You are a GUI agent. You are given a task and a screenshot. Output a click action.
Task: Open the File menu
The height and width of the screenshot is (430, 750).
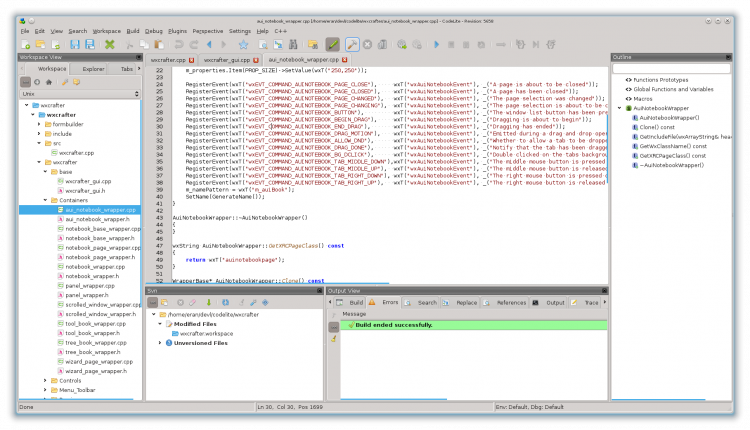tap(25, 31)
